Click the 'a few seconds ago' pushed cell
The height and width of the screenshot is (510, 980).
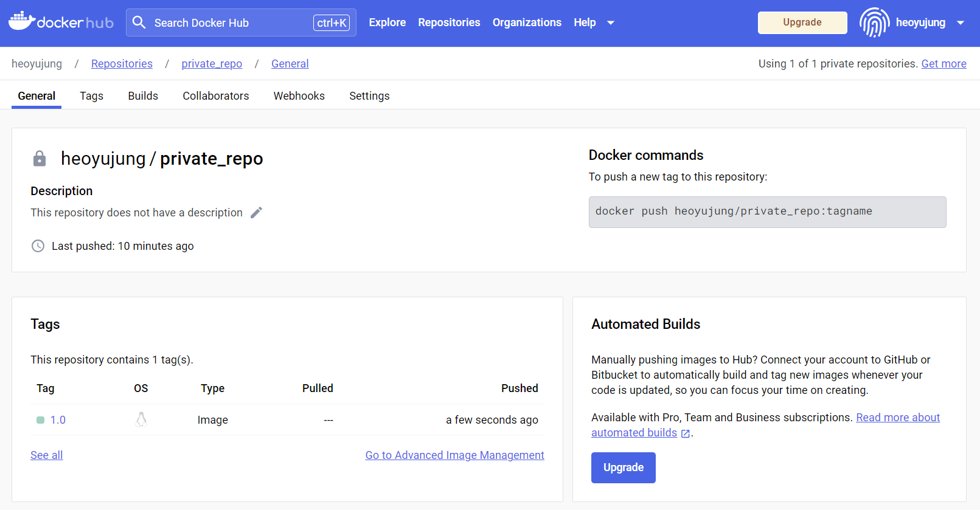click(492, 420)
